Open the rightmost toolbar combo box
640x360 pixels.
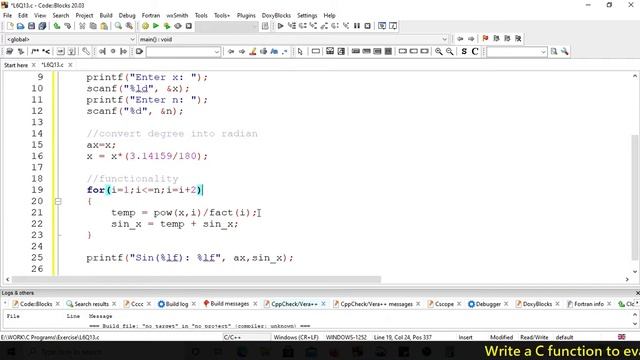point(516,52)
